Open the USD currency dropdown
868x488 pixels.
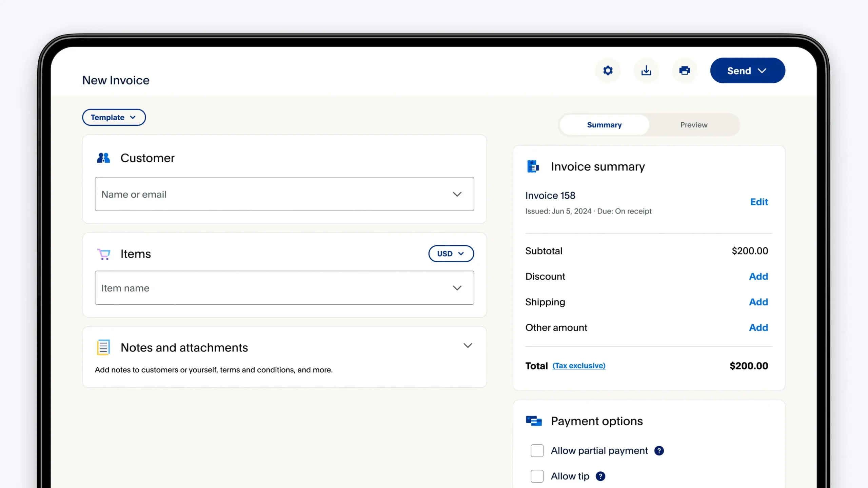click(451, 253)
